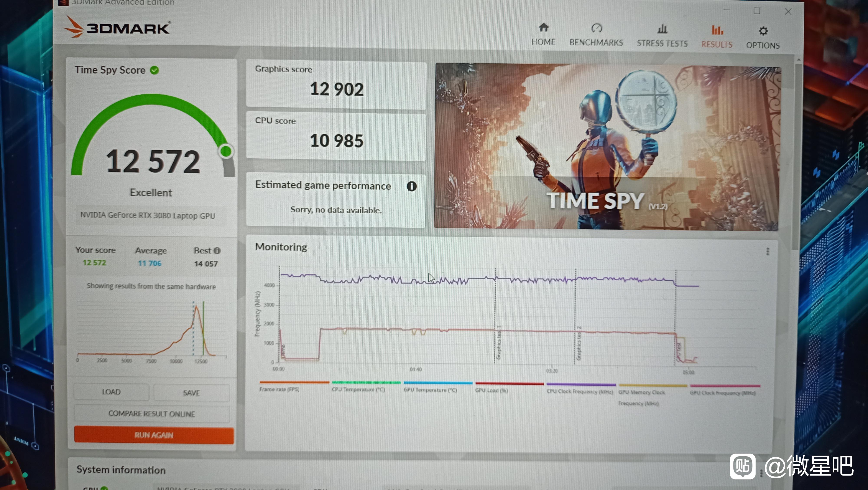Viewport: 868px width, 490px height.
Task: Click COMPARE RESULT ONLINE
Action: click(152, 414)
